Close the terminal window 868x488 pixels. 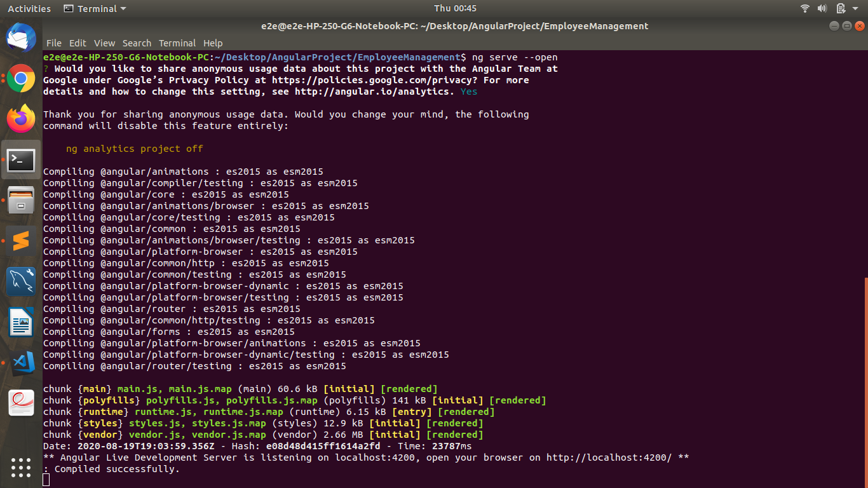click(x=859, y=26)
